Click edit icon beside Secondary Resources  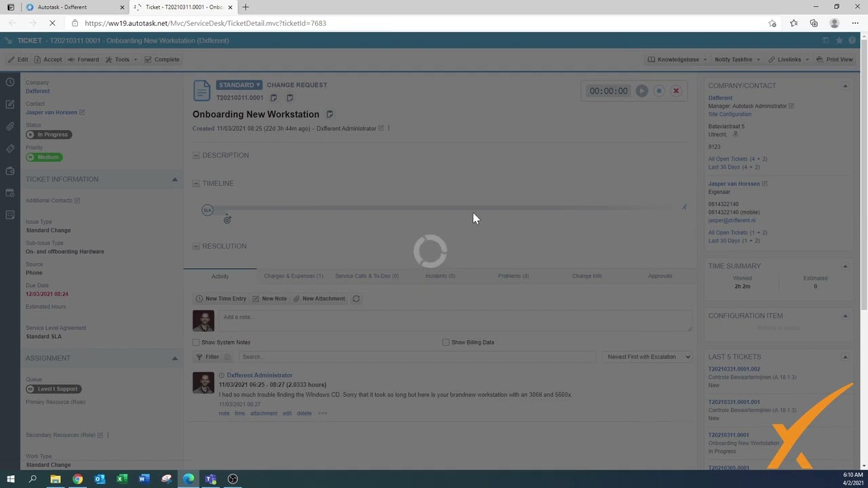coord(100,435)
